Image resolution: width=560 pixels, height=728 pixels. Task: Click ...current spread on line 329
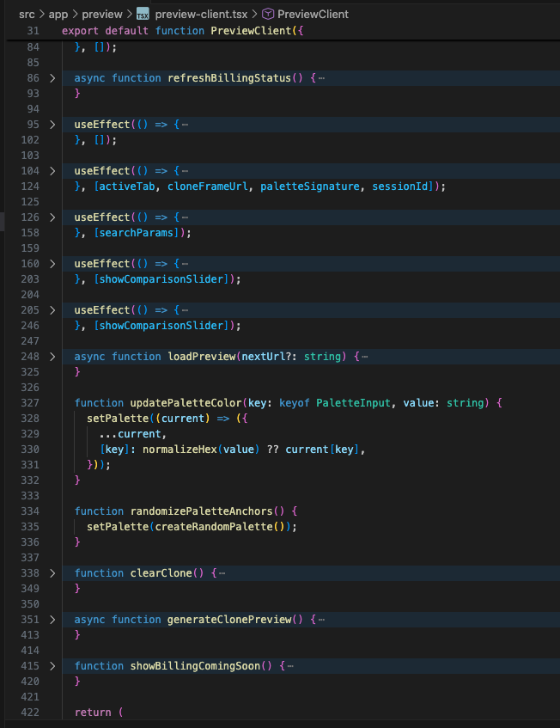[131, 434]
